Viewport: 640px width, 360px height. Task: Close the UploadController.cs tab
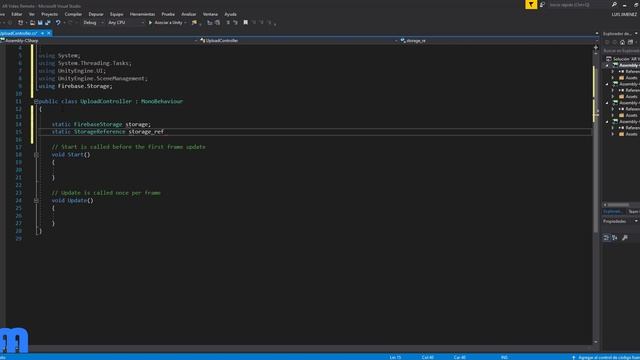click(49, 33)
